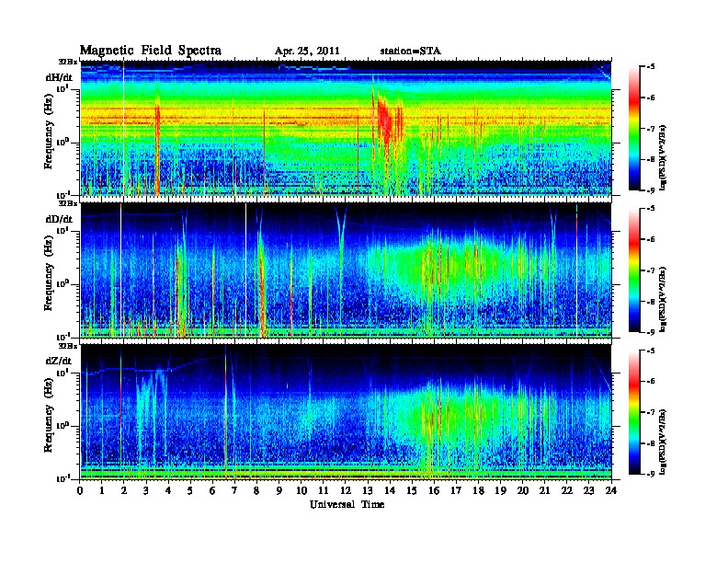
Task: Click the 'Magnetic Field Spectra' title
Action: (x=151, y=51)
